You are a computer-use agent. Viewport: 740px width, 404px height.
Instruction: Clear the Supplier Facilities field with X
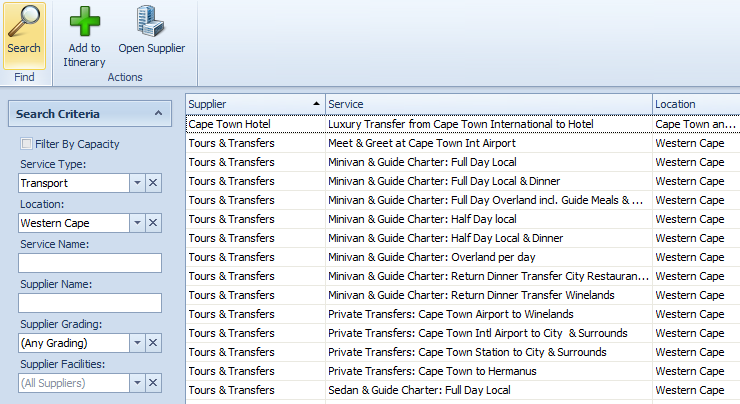click(x=153, y=383)
